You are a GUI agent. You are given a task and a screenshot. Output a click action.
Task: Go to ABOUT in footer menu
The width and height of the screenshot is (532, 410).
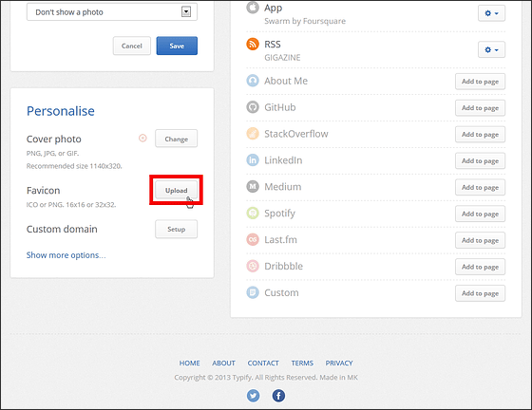[223, 363]
